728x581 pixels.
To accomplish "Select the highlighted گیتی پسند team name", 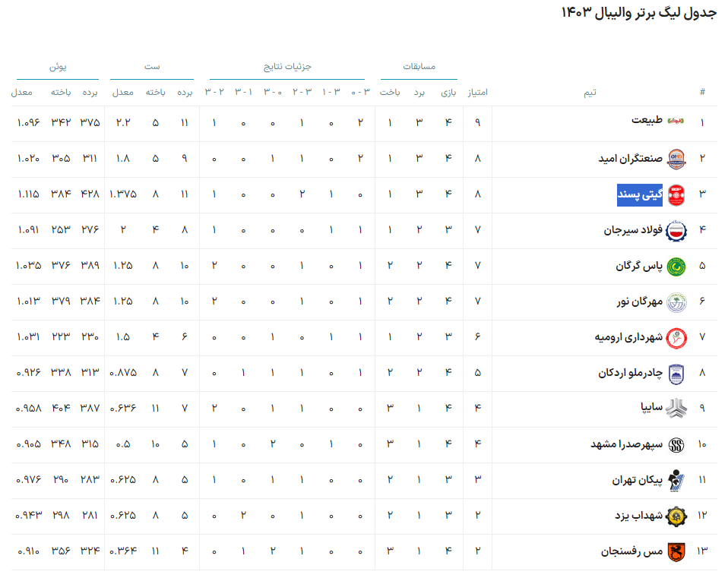I will (640, 195).
